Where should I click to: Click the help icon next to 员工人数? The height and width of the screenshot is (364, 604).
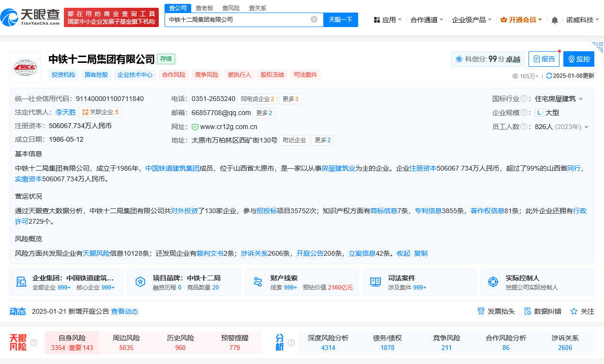point(524,127)
